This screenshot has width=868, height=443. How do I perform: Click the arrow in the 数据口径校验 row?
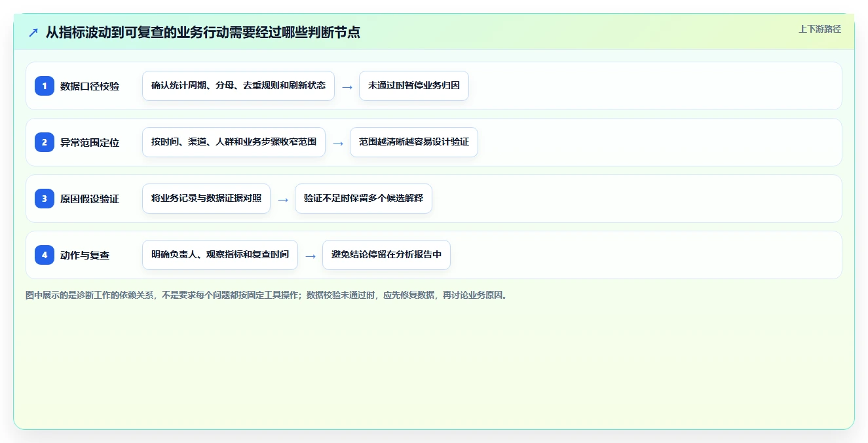(x=347, y=87)
